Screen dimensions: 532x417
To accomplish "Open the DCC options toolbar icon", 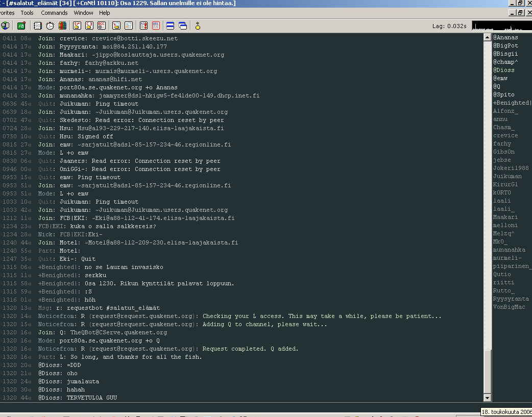I will (102, 26).
